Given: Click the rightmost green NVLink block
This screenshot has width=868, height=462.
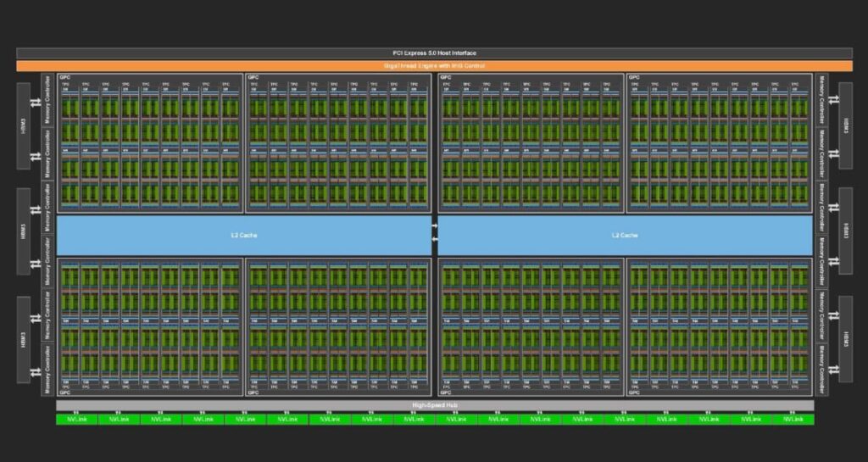Looking at the screenshot, I should coord(793,420).
